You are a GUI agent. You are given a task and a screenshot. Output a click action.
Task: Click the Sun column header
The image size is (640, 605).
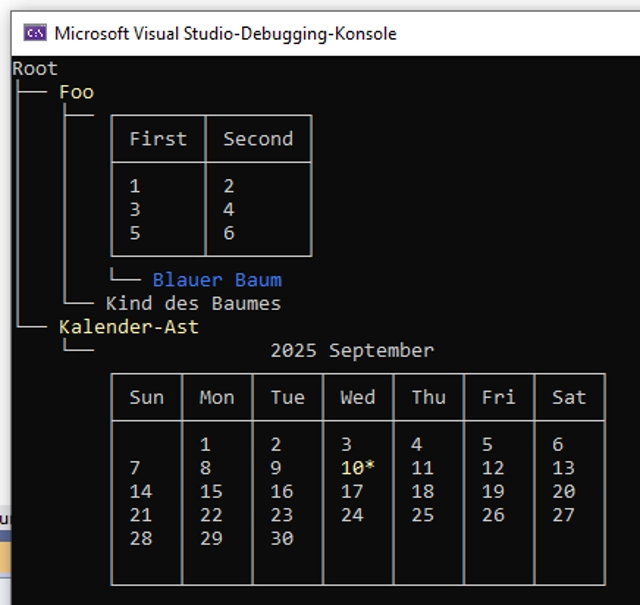146,397
